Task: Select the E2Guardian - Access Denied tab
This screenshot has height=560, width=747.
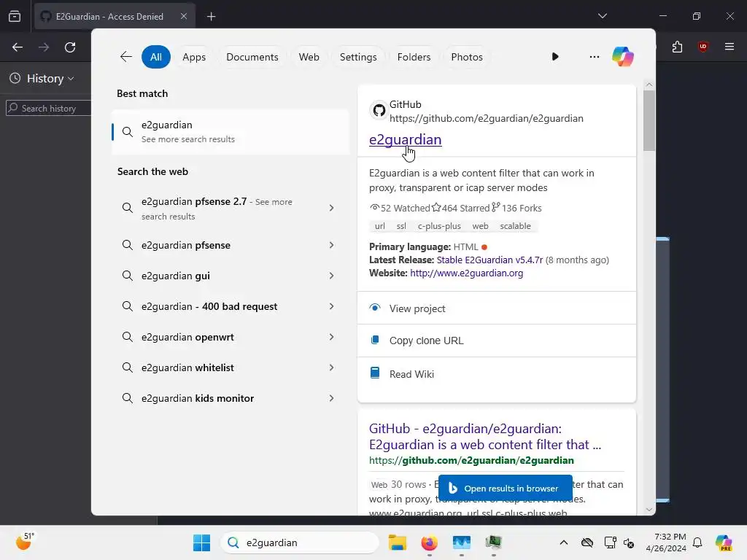Action: pos(115,17)
